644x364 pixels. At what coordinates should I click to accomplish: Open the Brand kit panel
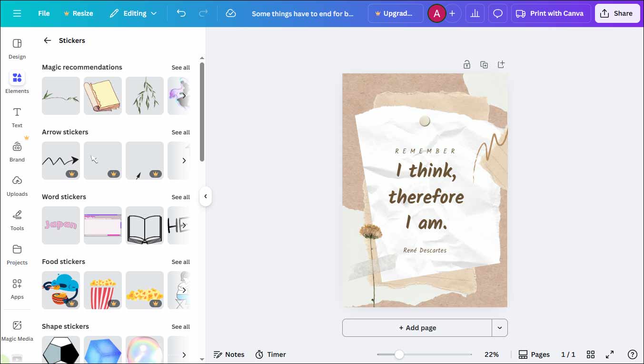[x=17, y=151]
